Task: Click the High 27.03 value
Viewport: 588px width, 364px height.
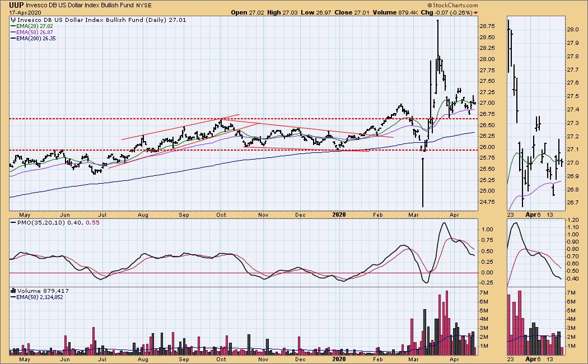Action: (282, 12)
